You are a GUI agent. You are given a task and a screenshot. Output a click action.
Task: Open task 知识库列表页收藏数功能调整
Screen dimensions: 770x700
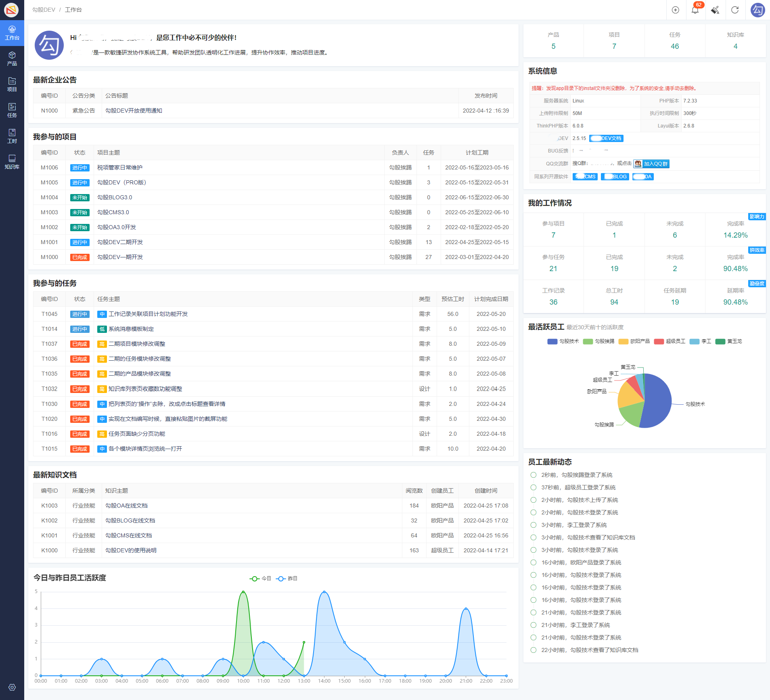tap(145, 389)
